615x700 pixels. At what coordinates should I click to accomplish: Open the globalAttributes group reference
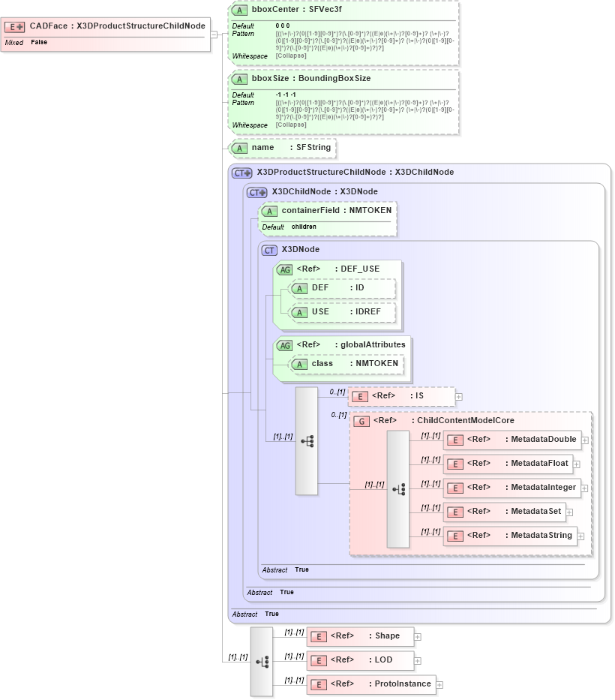coord(373,344)
